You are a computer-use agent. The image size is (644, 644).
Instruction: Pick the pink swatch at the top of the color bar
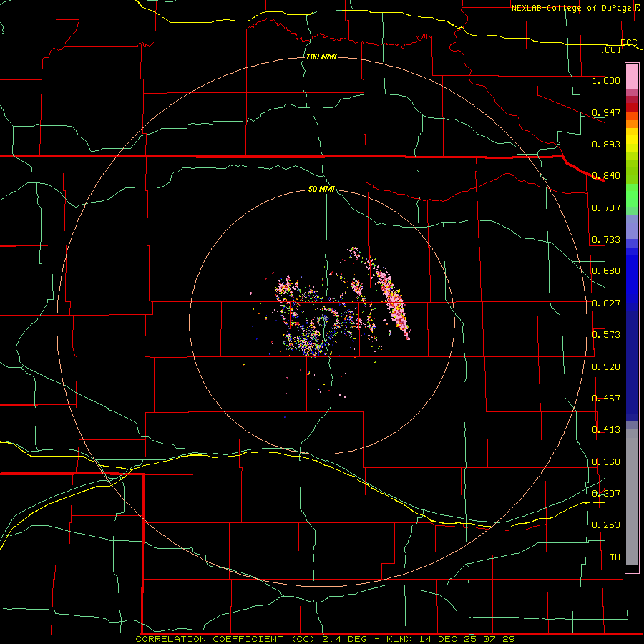[632, 77]
